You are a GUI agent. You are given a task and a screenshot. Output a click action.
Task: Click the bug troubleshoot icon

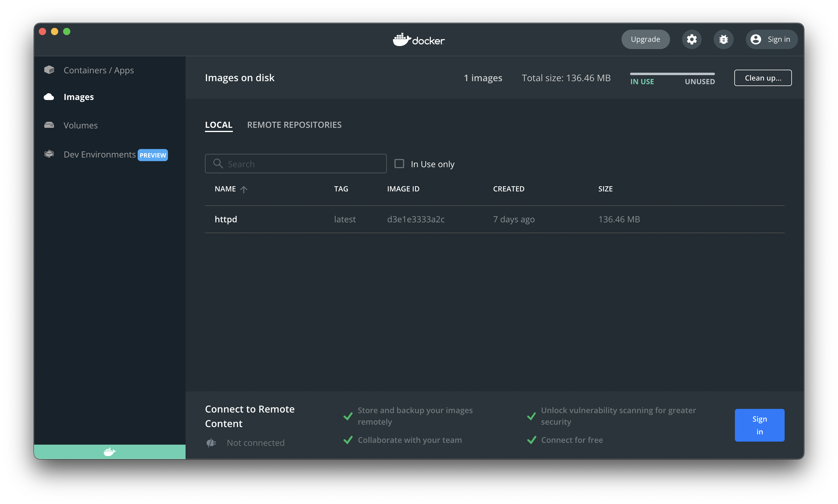723,39
